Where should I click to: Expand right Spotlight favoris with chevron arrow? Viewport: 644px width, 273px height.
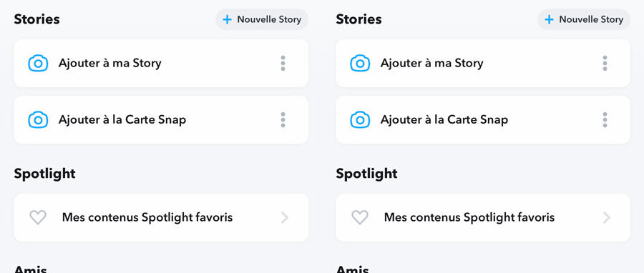click(607, 218)
